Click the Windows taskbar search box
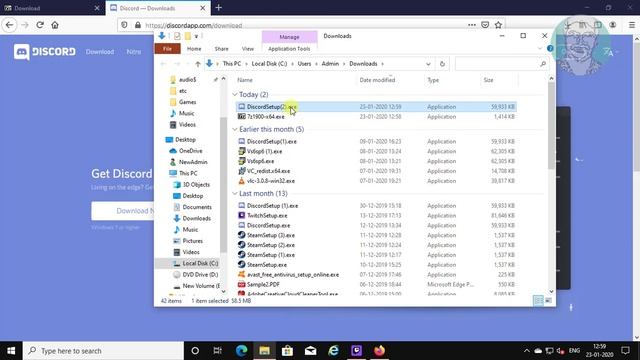Image resolution: width=640 pixels, height=360 pixels. (104, 351)
